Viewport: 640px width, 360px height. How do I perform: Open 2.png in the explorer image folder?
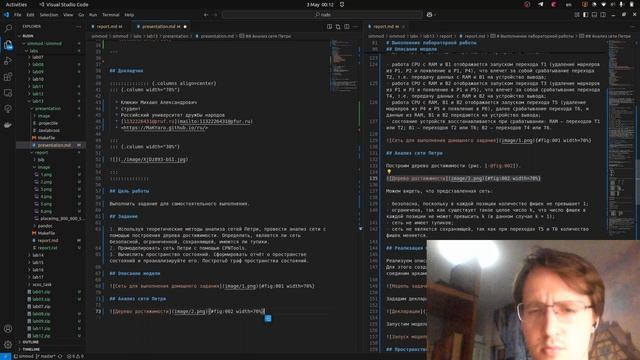[x=46, y=182]
